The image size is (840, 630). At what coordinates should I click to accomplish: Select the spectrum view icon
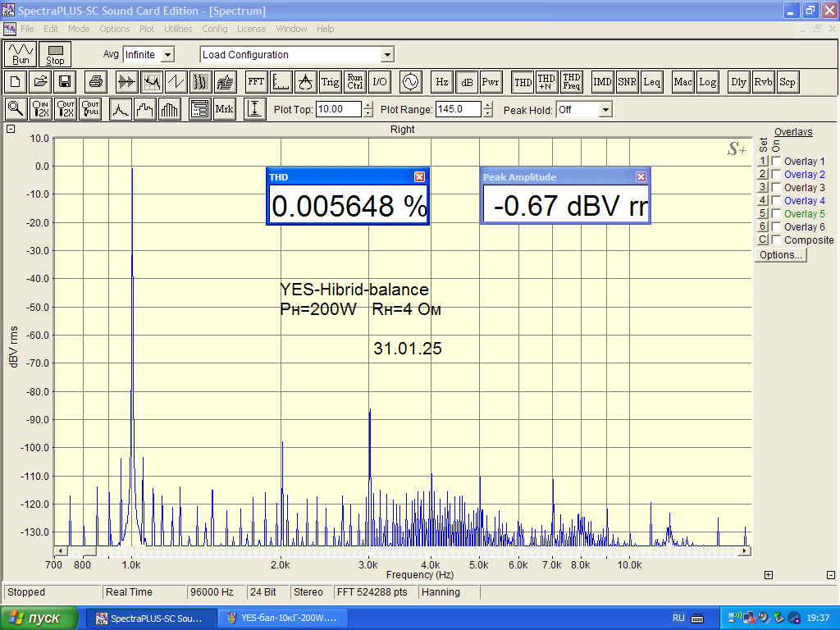(x=152, y=82)
